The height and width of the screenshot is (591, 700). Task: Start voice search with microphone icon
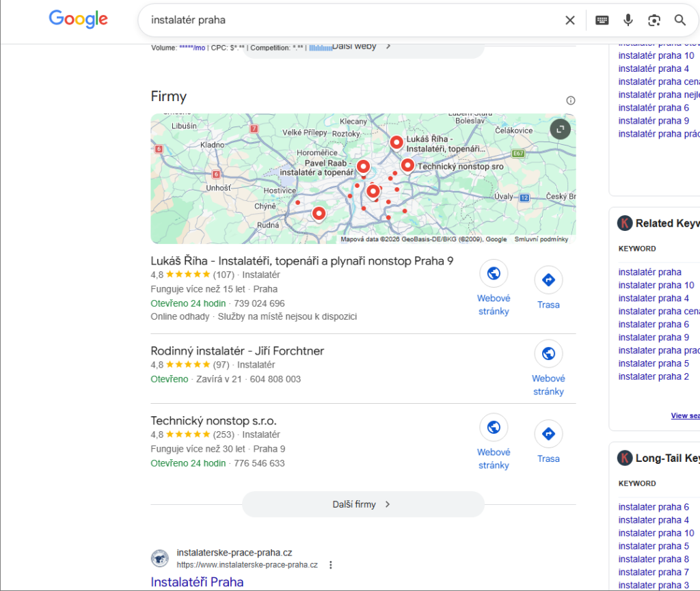(x=628, y=20)
